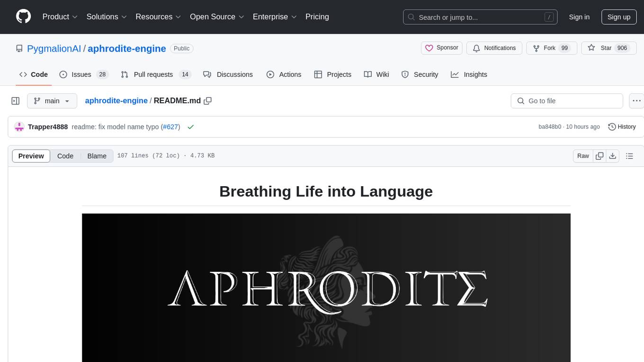This screenshot has height=362, width=644.
Task: Copy raw file contents
Action: (x=599, y=156)
